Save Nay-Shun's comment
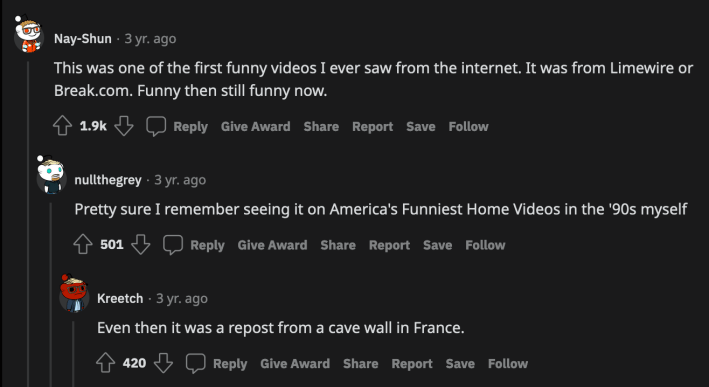This screenshot has height=387, width=709. [x=421, y=127]
